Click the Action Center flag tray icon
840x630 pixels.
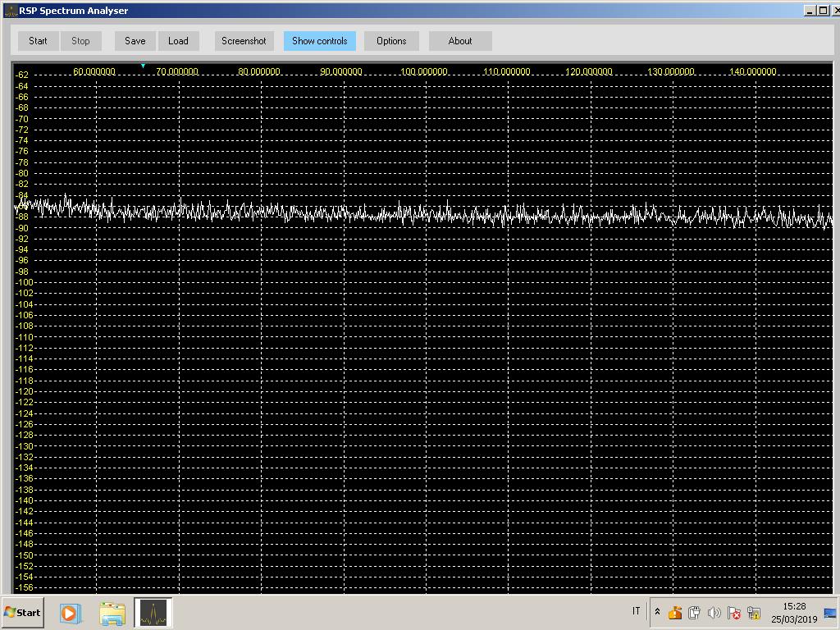(734, 612)
